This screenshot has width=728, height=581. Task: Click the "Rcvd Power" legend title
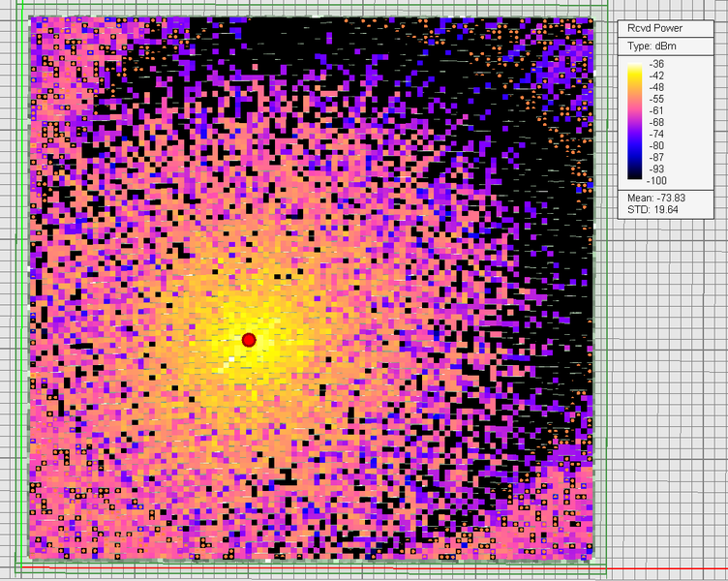point(654,28)
